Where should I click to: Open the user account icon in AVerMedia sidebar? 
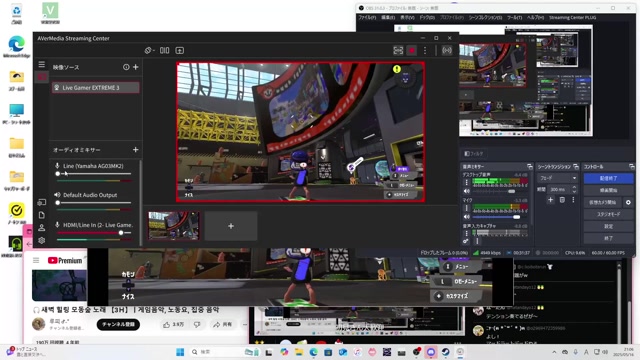(42, 228)
